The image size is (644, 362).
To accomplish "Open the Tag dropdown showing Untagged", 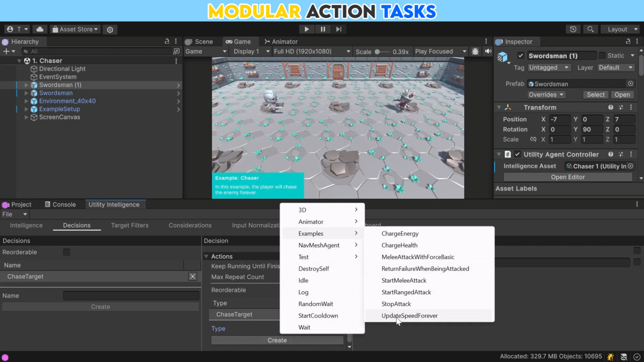I will (x=549, y=68).
